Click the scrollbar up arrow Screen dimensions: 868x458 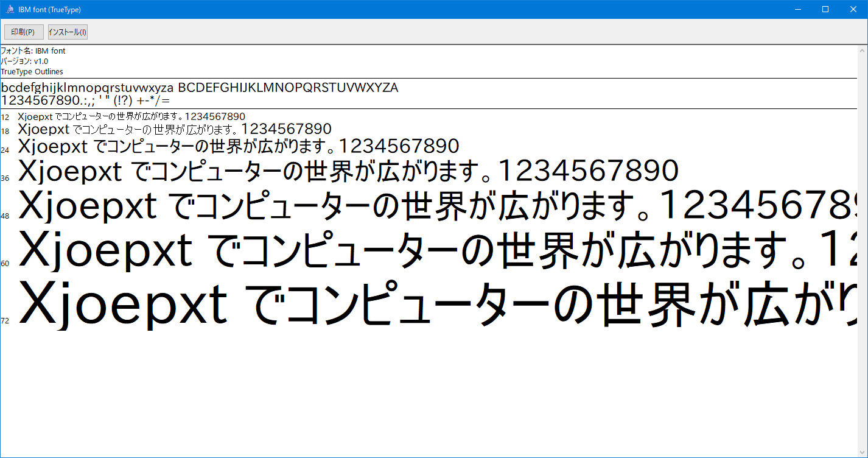tap(863, 52)
